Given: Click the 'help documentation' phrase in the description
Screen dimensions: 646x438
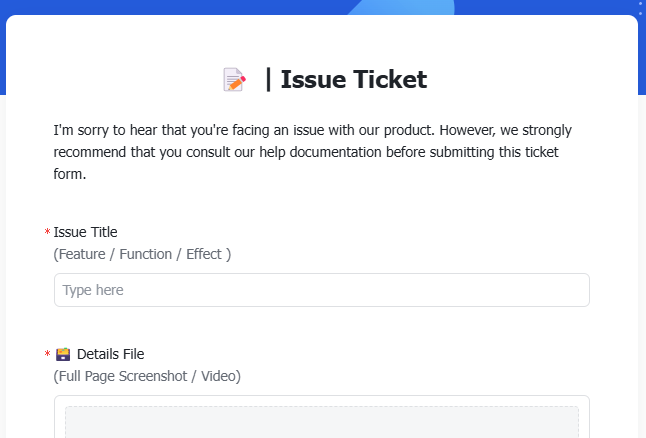Looking at the screenshot, I should (364, 152).
